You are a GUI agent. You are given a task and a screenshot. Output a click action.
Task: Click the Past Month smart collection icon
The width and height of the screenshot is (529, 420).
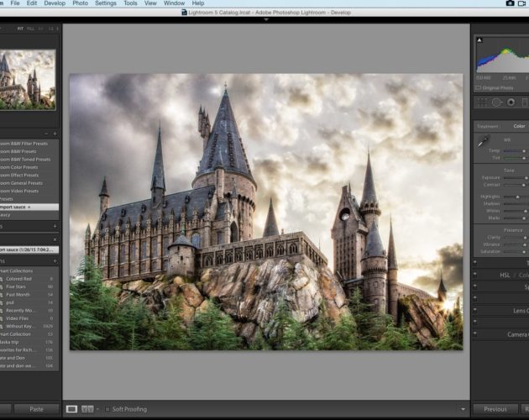pyautogui.click(x=2, y=295)
